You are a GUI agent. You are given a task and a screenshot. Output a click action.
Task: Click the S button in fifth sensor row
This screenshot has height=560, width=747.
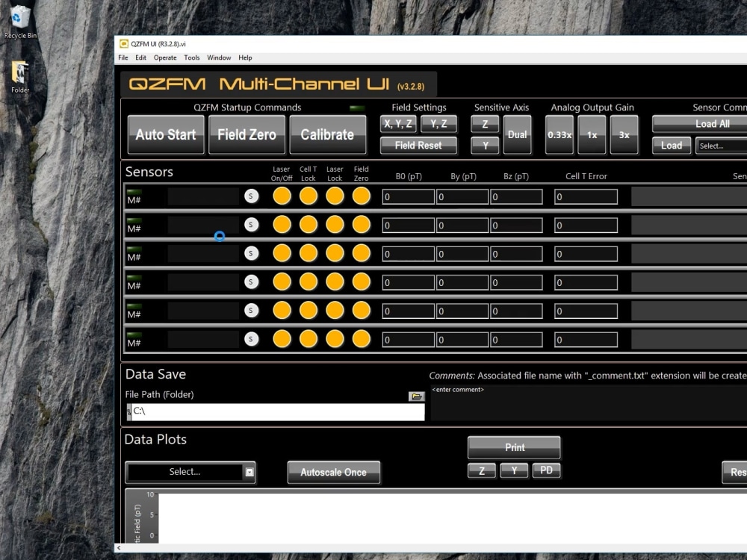(x=251, y=311)
